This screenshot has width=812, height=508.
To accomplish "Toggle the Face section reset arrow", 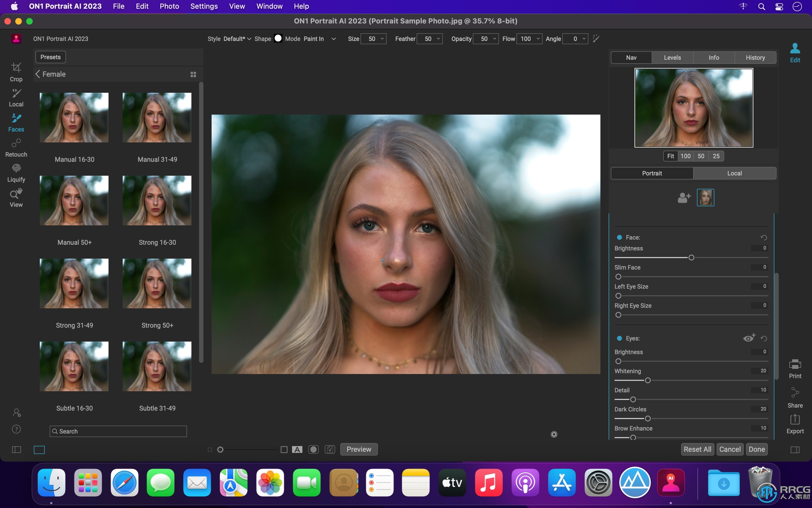I will 765,237.
